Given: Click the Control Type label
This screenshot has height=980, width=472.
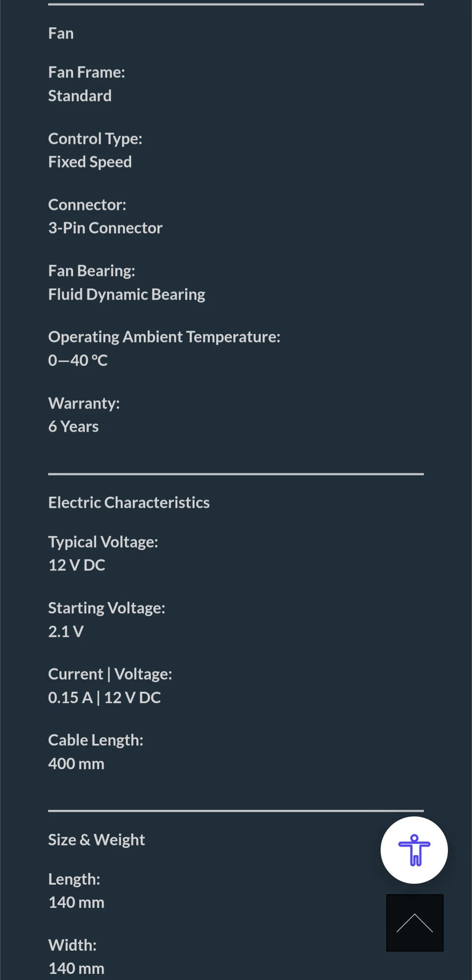Looking at the screenshot, I should click(95, 139).
